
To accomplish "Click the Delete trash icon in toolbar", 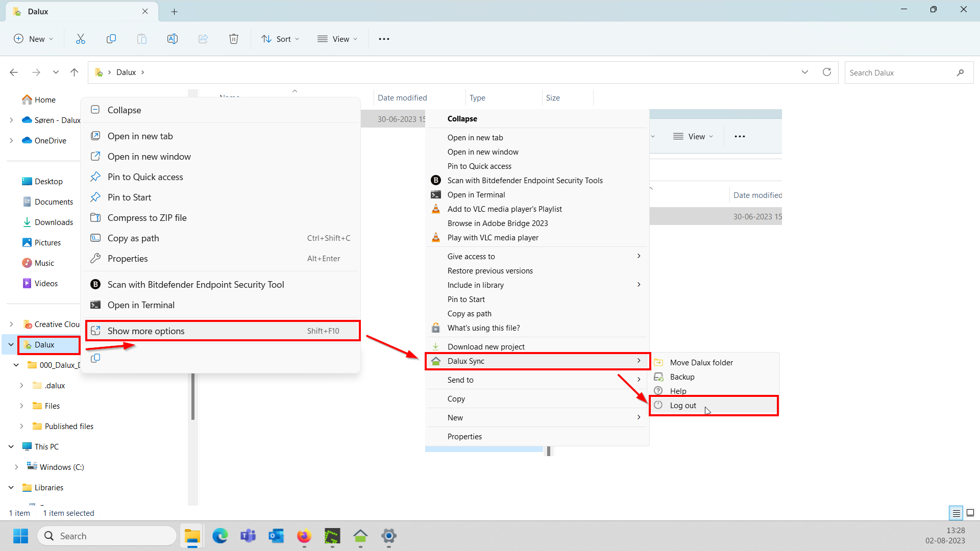I will pyautogui.click(x=233, y=39).
